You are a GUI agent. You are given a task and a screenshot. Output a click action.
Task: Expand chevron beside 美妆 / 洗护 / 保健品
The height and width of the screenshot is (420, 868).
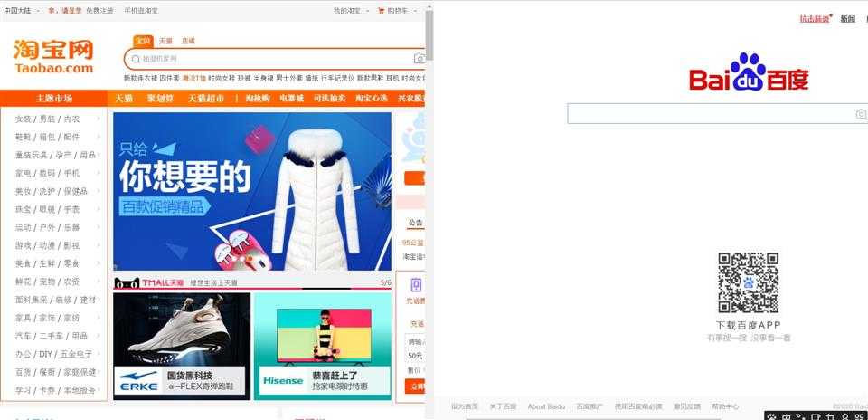pos(99,191)
